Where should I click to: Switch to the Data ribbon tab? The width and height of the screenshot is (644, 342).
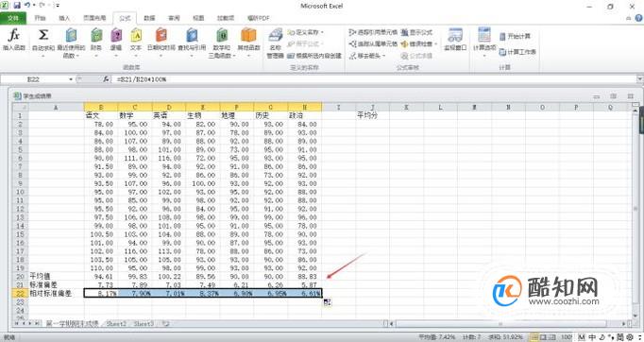149,18
